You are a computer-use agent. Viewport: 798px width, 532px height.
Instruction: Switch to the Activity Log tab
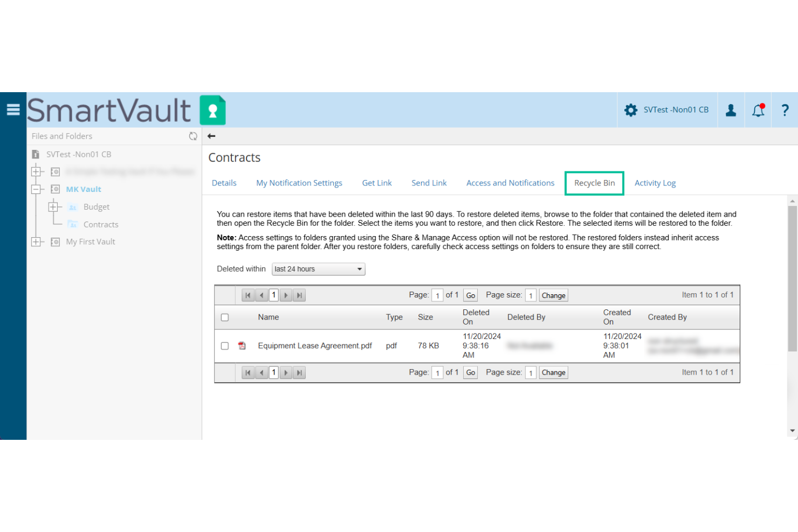[655, 183]
